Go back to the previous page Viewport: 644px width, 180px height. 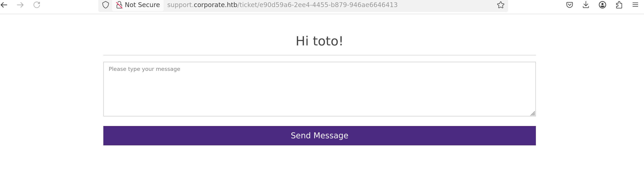4,5
